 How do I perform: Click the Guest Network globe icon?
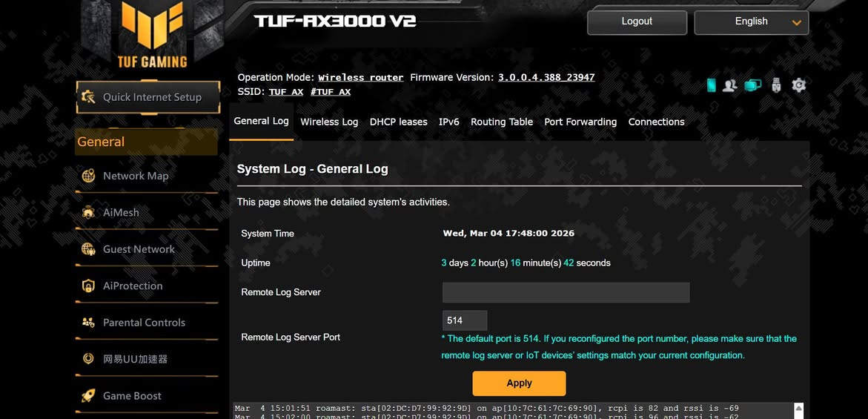tap(88, 249)
